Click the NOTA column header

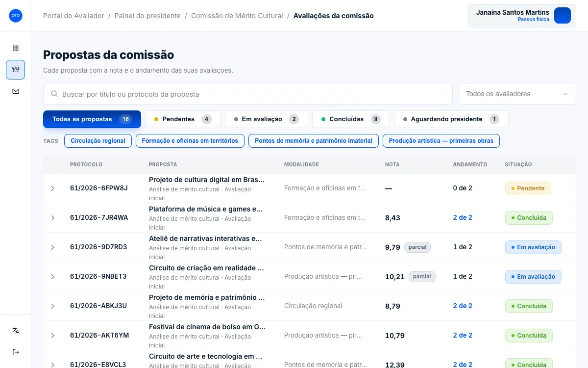click(x=392, y=164)
